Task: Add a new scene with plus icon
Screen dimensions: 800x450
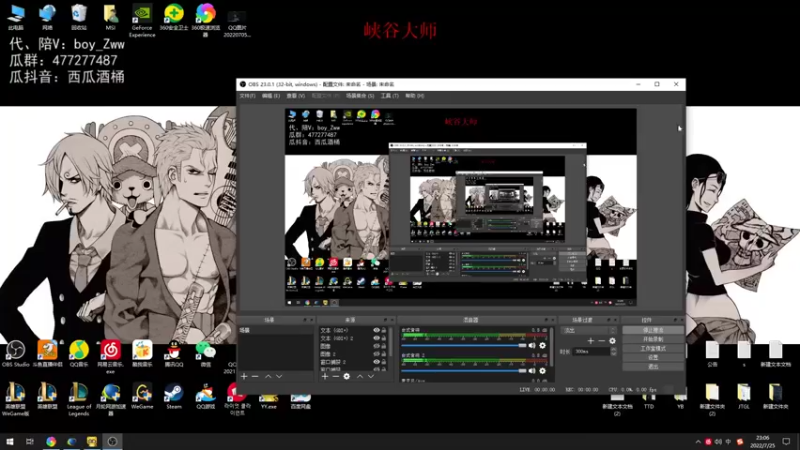Action: [244, 377]
